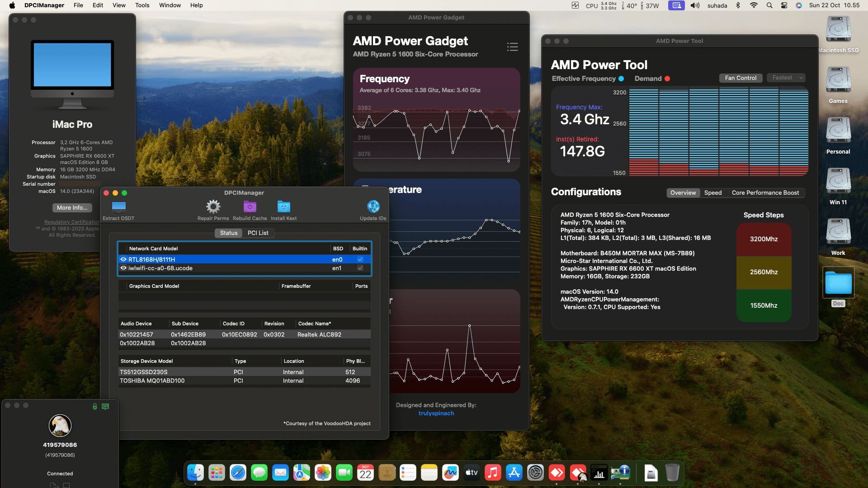Open the trulyspinach link
Viewport: 868px width, 488px height.
click(436, 413)
